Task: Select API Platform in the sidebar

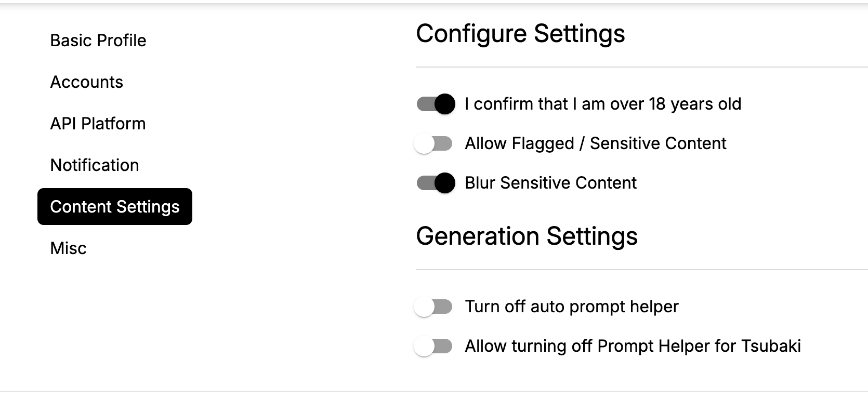Action: 98,124
